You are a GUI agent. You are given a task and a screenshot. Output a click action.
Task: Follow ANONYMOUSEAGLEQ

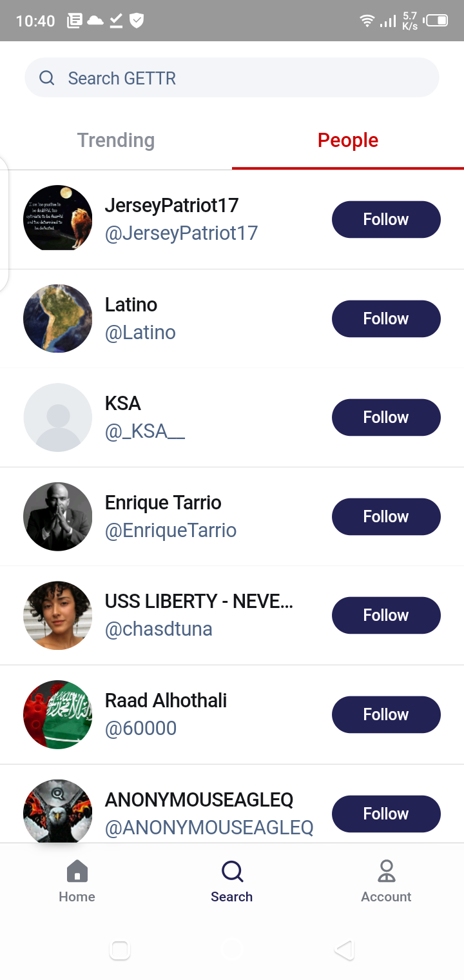pos(386,814)
